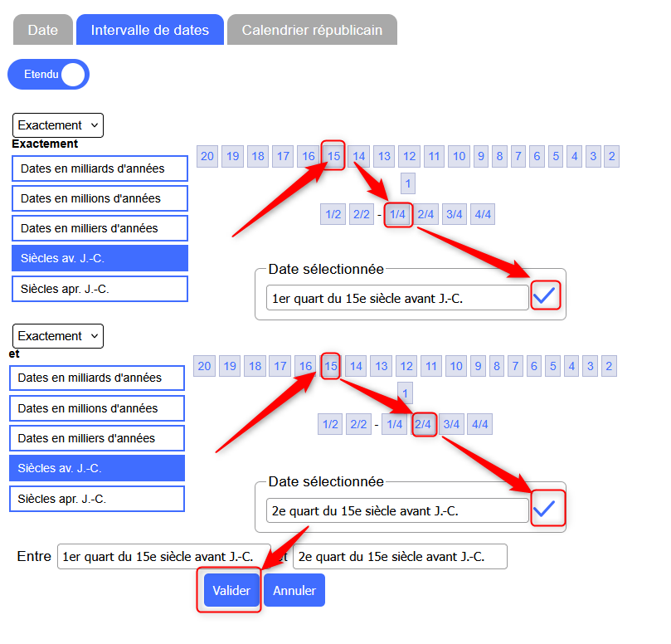Toggle the Etendu switch
This screenshot has height=644, width=671.
(48, 74)
